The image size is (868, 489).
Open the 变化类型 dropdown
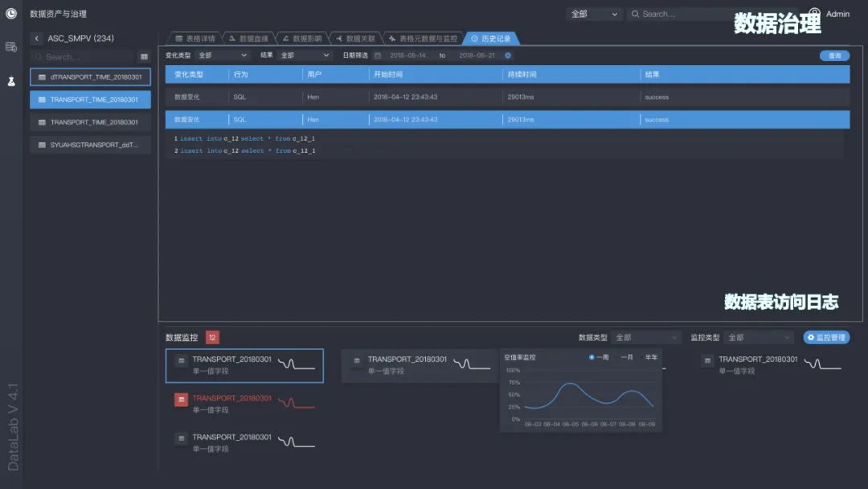click(x=223, y=55)
